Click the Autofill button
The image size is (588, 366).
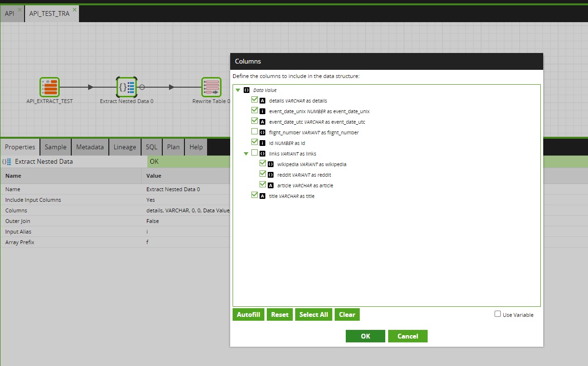[248, 314]
